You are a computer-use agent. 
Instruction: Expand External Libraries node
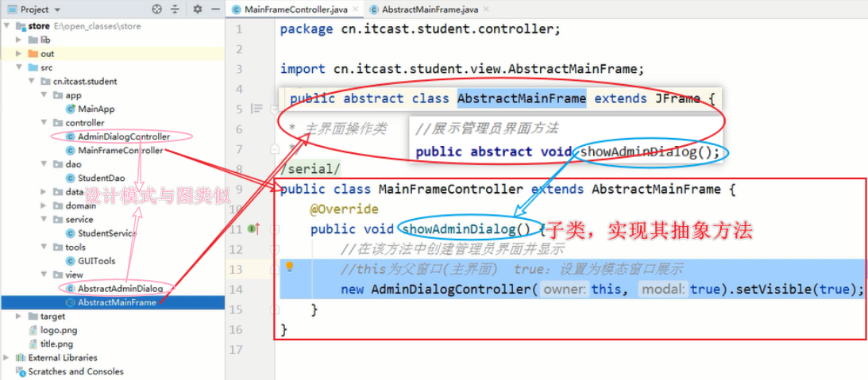click(x=6, y=358)
